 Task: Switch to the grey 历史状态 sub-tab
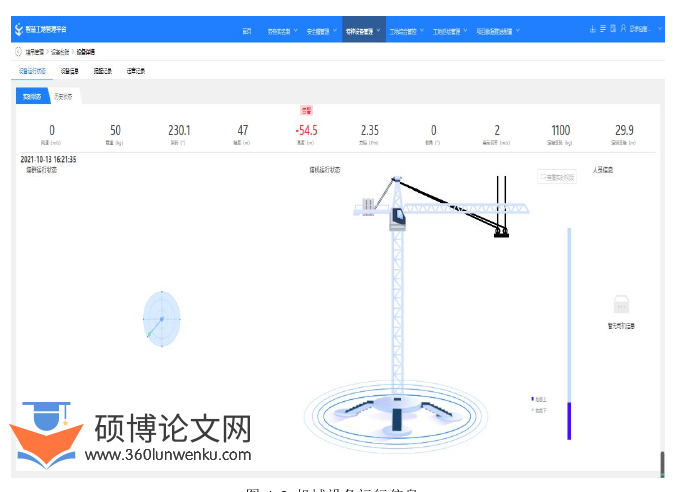(64, 97)
